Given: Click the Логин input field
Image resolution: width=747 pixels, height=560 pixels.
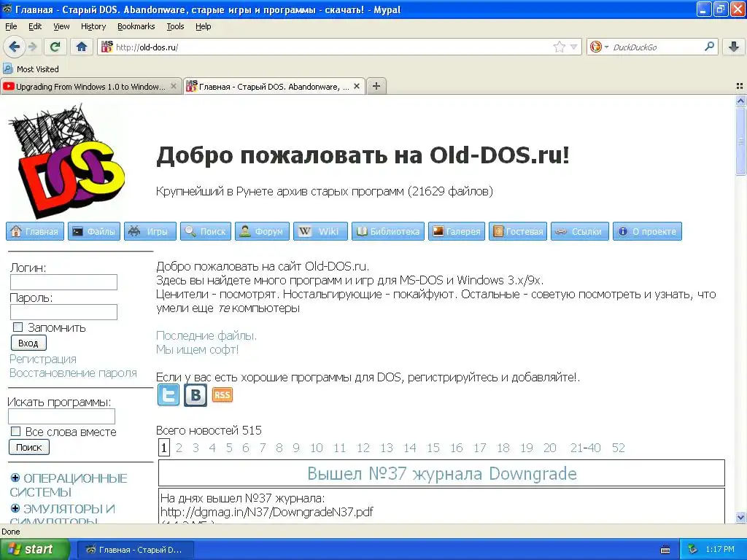Looking at the screenshot, I should 63,282.
